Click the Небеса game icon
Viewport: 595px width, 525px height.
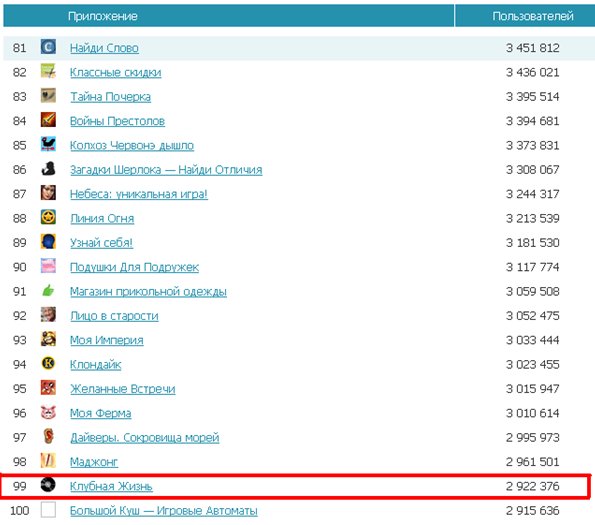coord(48,193)
